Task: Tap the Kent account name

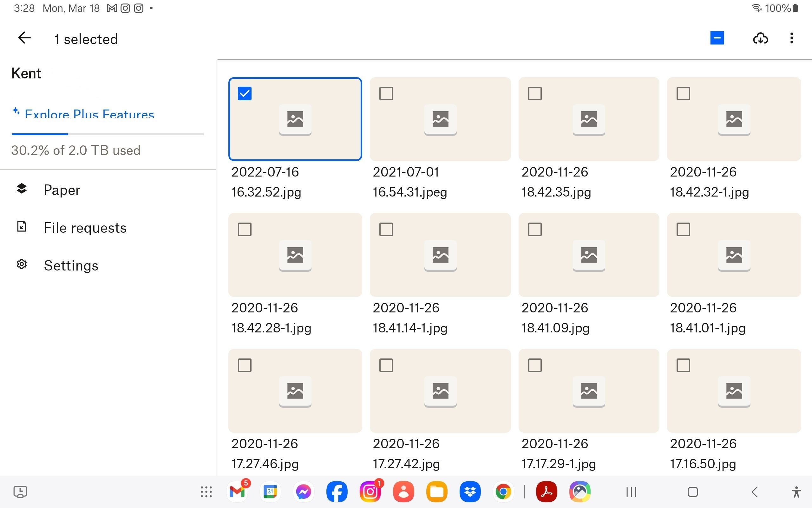Action: click(x=26, y=73)
